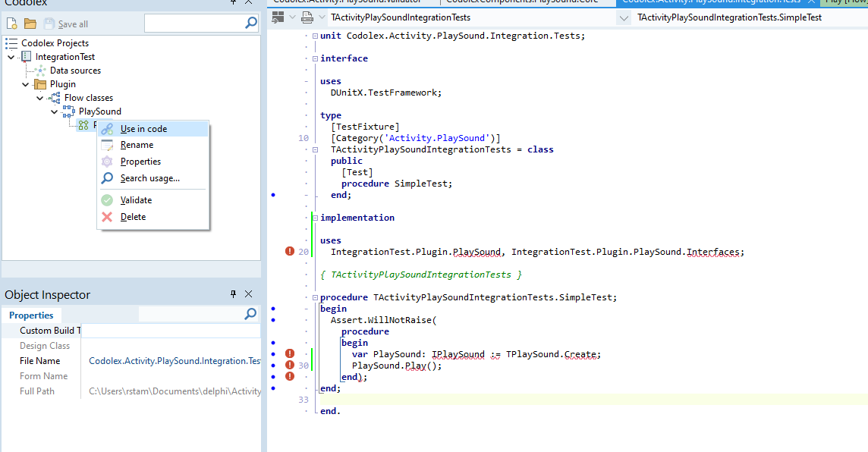The width and height of the screenshot is (868, 452).
Task: Collapse the IntegrationTest tree node
Action: coord(11,57)
